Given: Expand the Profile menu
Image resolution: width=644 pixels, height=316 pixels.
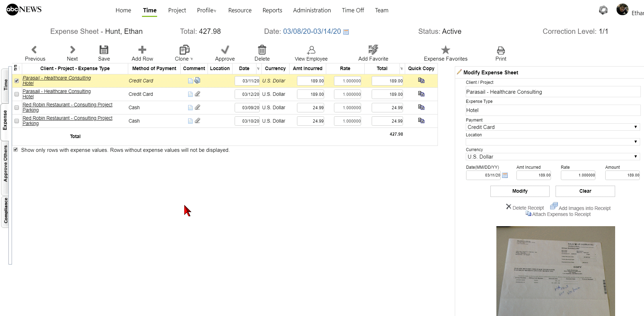Looking at the screenshot, I should point(206,10).
